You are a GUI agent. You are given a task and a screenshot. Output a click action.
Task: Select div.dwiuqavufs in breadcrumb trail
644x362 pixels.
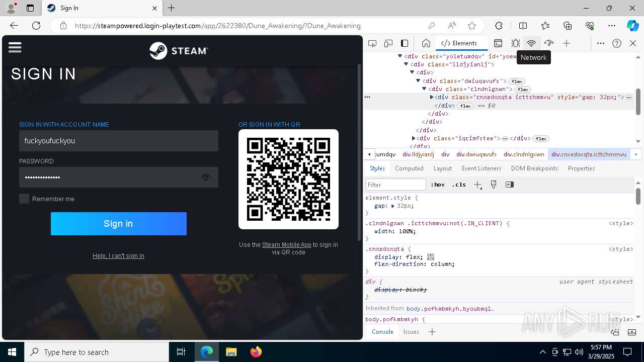pos(476,154)
